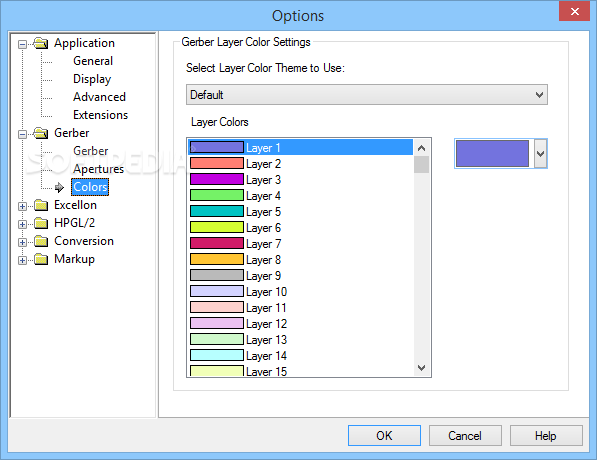
Task: Select the "Layer 11" row text
Action: [266, 308]
